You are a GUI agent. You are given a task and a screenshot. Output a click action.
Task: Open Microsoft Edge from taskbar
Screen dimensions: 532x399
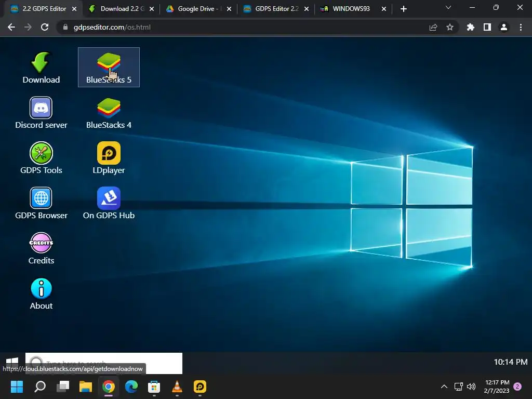click(x=131, y=387)
